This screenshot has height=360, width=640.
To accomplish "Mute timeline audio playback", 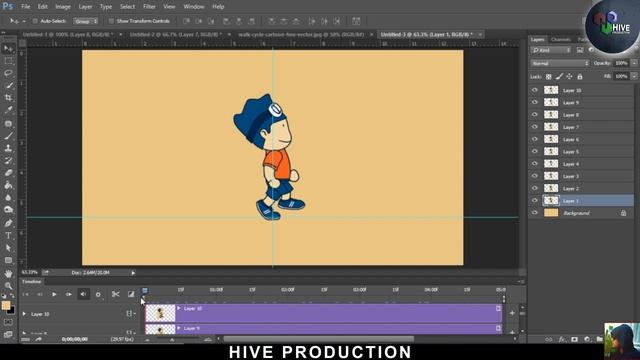I will [83, 294].
